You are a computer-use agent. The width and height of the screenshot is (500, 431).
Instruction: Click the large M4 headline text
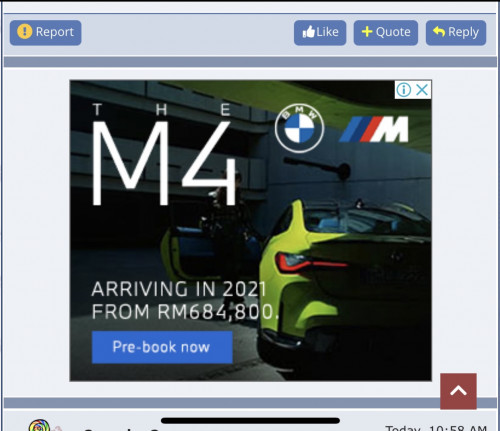(165, 163)
